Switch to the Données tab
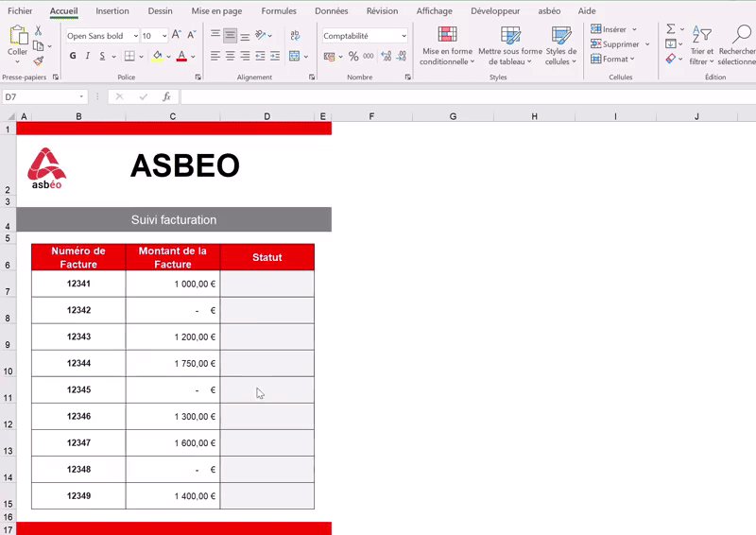This screenshot has width=756, height=535. pyautogui.click(x=332, y=10)
